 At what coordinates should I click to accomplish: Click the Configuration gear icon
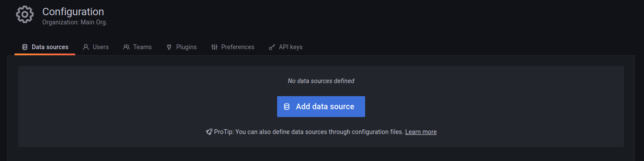[25, 15]
